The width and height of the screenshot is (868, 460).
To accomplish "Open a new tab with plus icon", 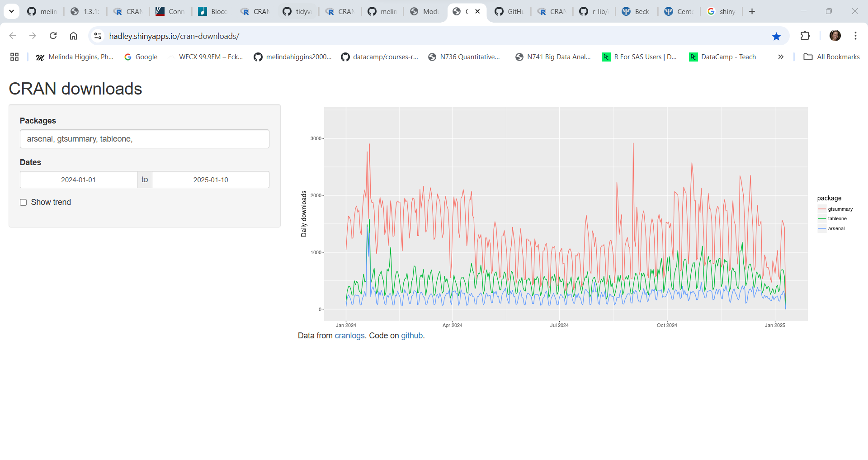I will click(752, 11).
